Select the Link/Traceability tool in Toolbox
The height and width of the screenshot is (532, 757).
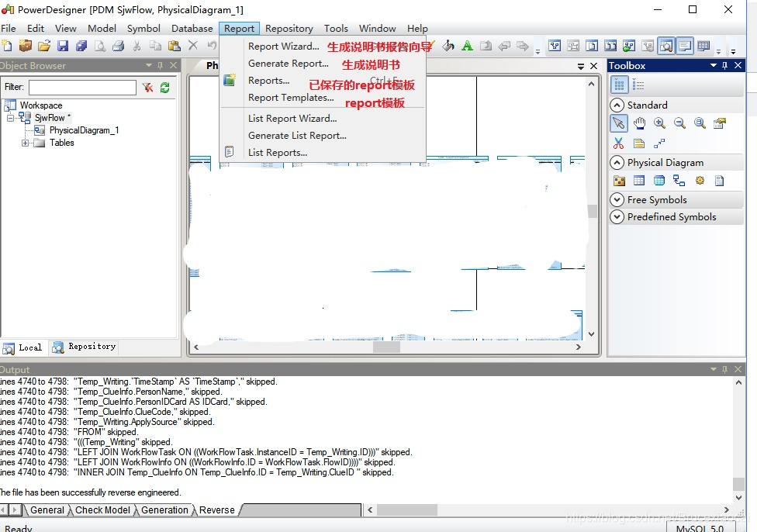click(659, 143)
